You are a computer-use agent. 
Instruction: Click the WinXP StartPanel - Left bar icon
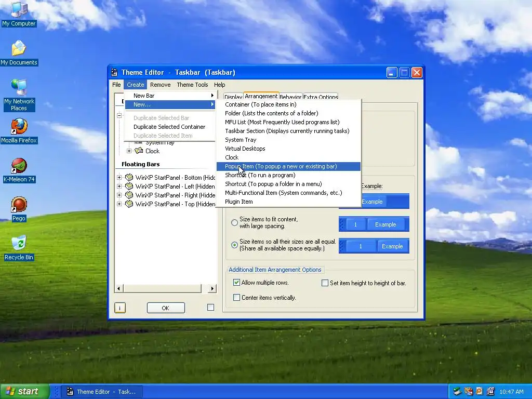point(129,186)
